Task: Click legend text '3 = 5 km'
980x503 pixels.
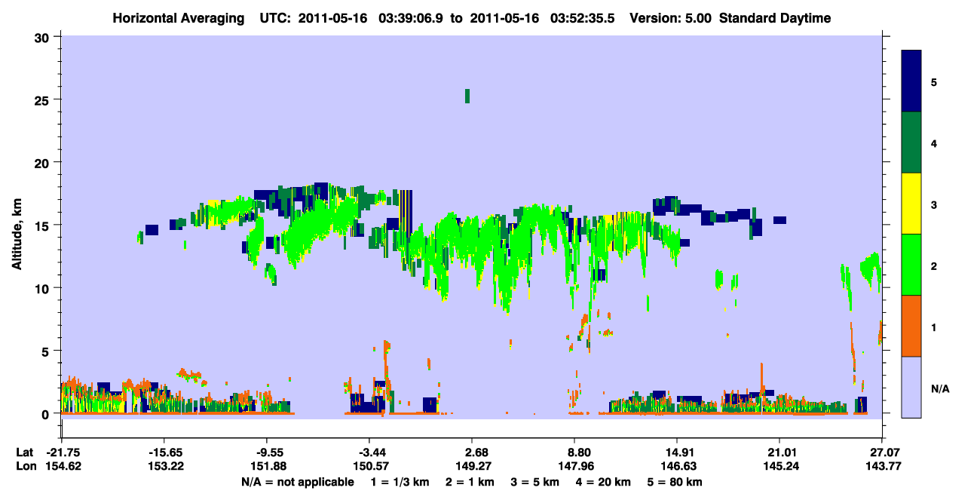Action: [534, 481]
